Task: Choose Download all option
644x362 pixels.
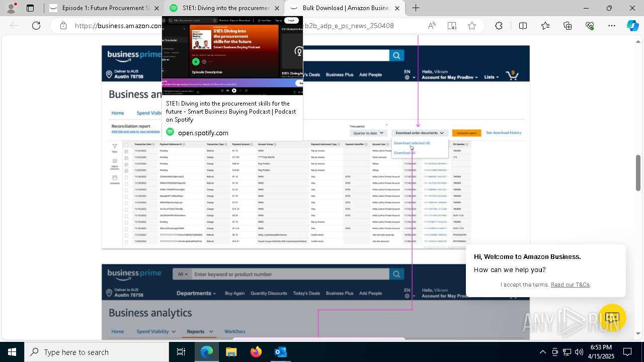Action: (405, 153)
